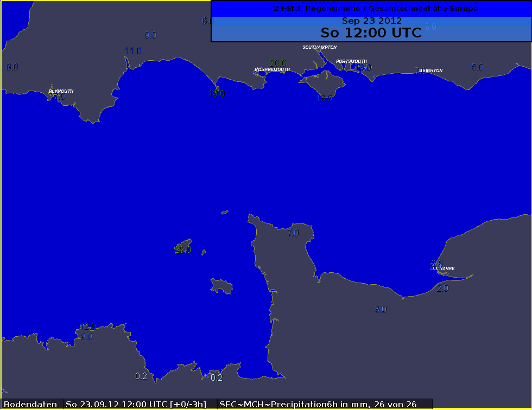Click the 13.0 value on Isle of Wight
This screenshot has width=532, height=410.
(324, 98)
